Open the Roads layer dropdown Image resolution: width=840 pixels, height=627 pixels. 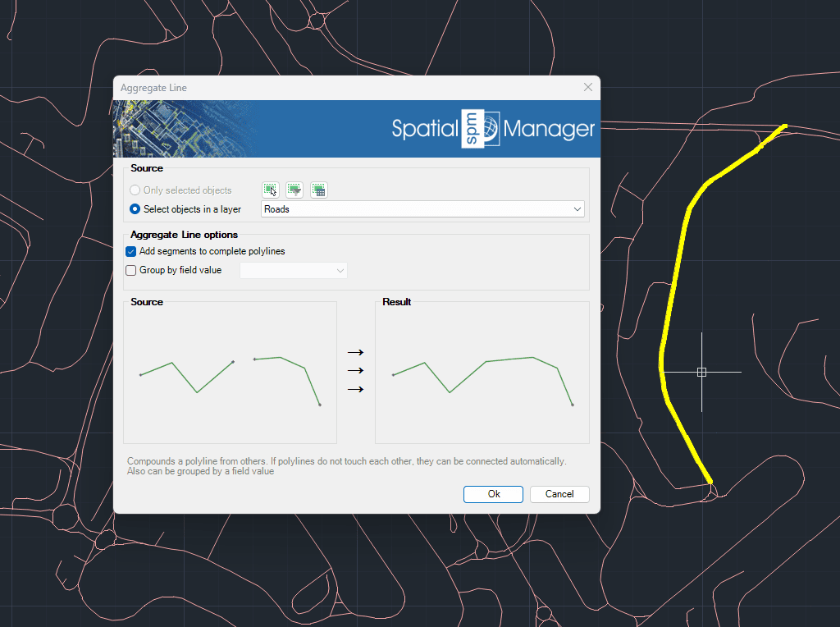click(422, 209)
